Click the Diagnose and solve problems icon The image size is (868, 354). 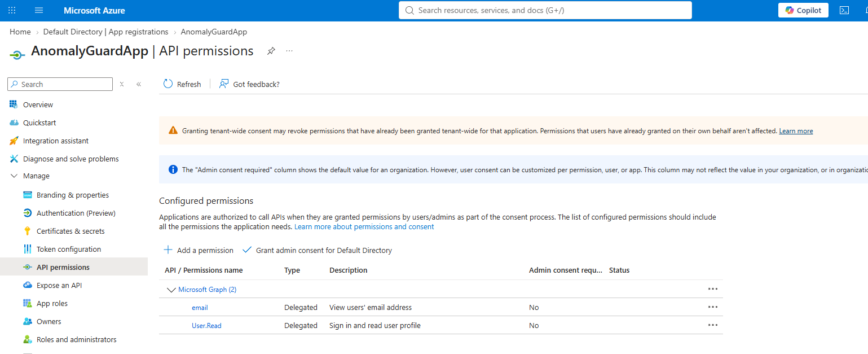click(14, 159)
